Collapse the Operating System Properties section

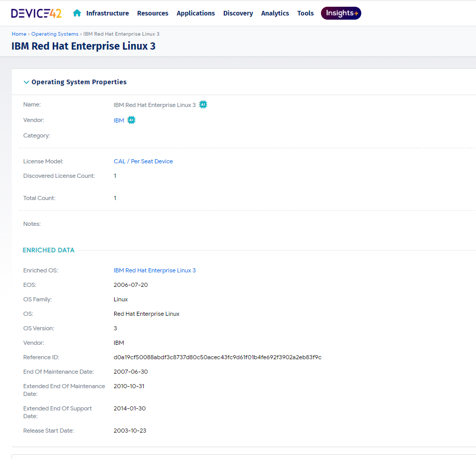(x=26, y=82)
